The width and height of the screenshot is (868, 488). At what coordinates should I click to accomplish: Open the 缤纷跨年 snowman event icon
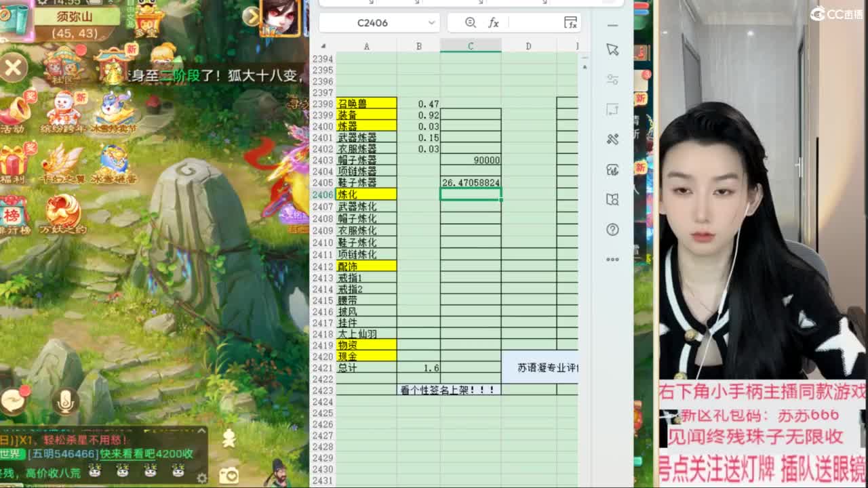coord(63,112)
